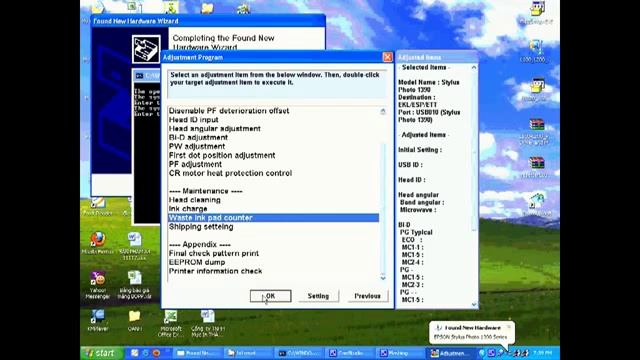The height and width of the screenshot is (360, 640).
Task: Select 'Shipping setteing' in the list
Action: click(201, 227)
